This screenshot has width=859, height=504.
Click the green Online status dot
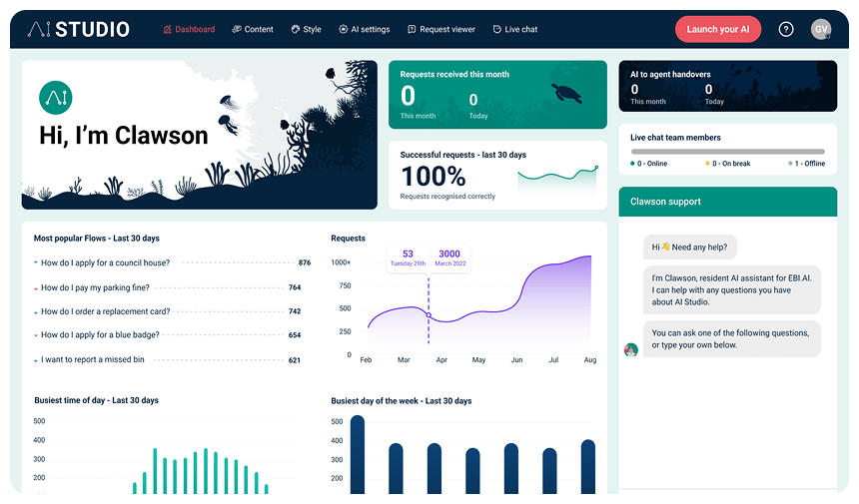click(x=633, y=163)
